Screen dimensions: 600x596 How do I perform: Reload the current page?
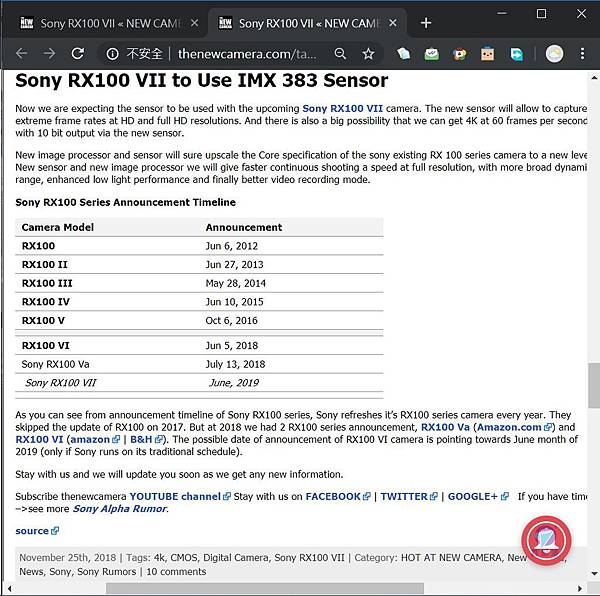[78, 54]
